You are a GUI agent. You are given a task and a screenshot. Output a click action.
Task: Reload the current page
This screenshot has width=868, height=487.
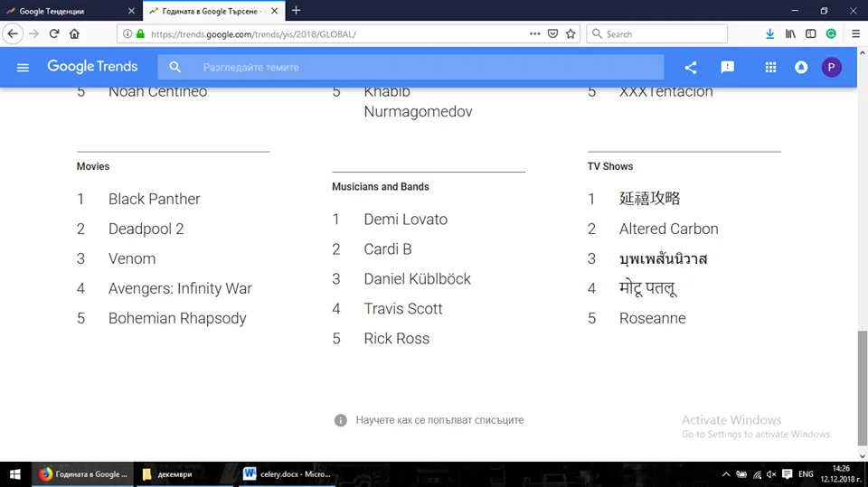click(53, 33)
